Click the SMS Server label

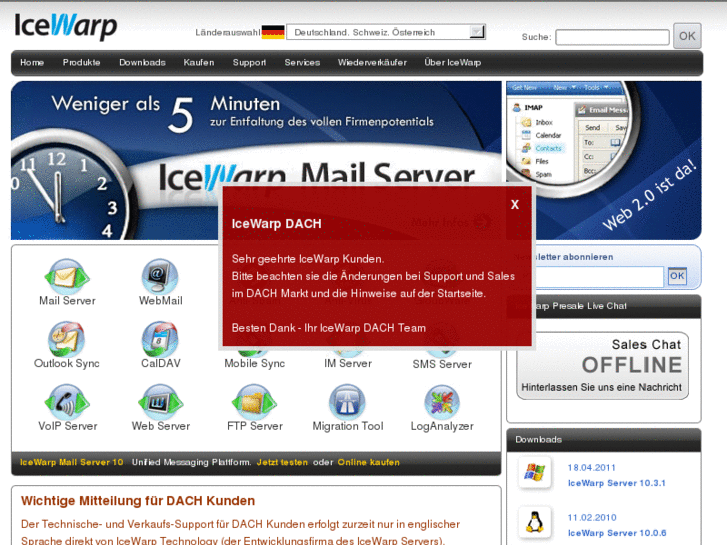click(x=442, y=364)
